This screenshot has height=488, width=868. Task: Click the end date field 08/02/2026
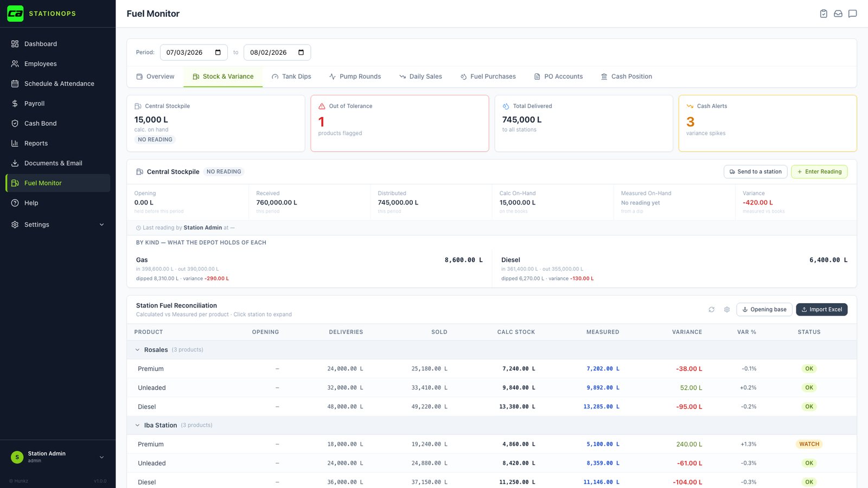point(277,53)
